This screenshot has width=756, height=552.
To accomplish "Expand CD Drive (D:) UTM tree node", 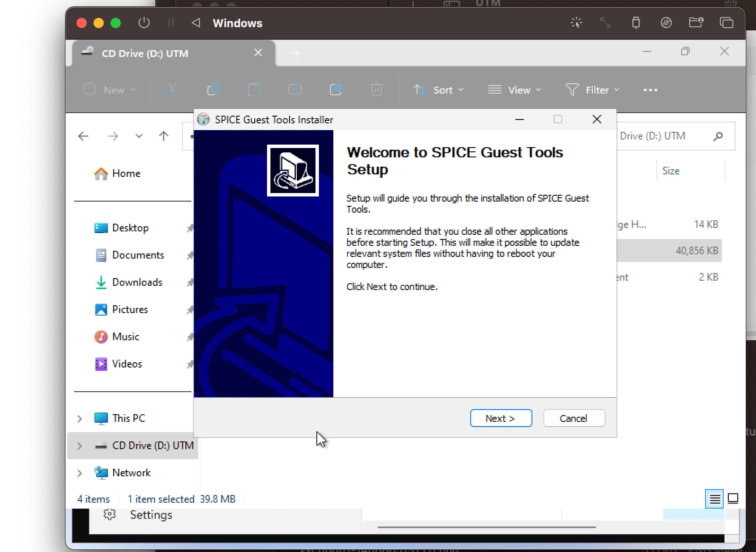I will [x=80, y=446].
